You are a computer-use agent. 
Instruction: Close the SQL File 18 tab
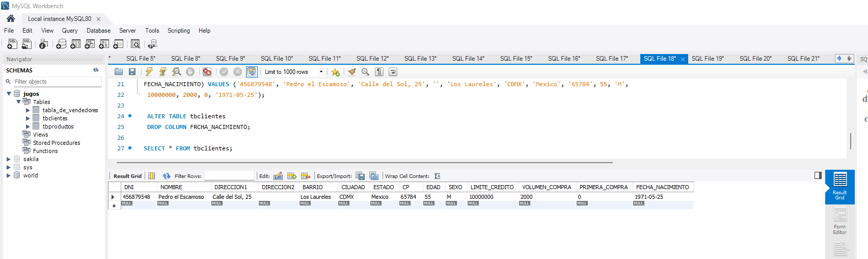pos(683,59)
